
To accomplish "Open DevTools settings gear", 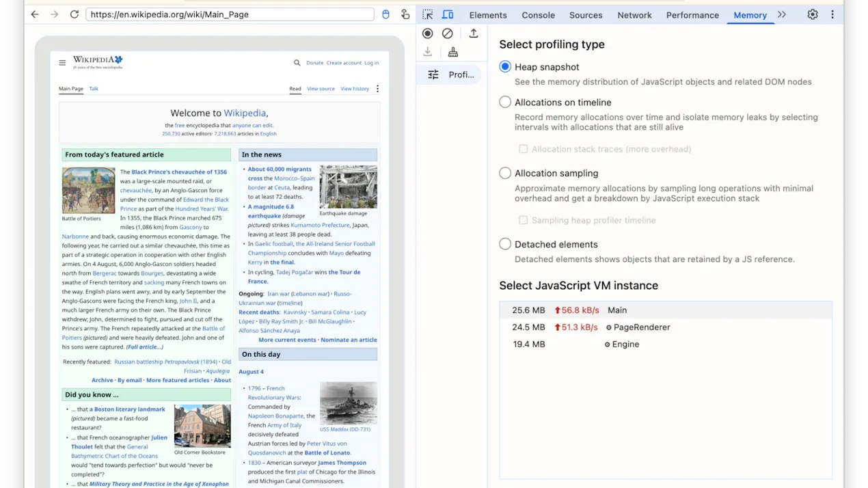I will (813, 14).
